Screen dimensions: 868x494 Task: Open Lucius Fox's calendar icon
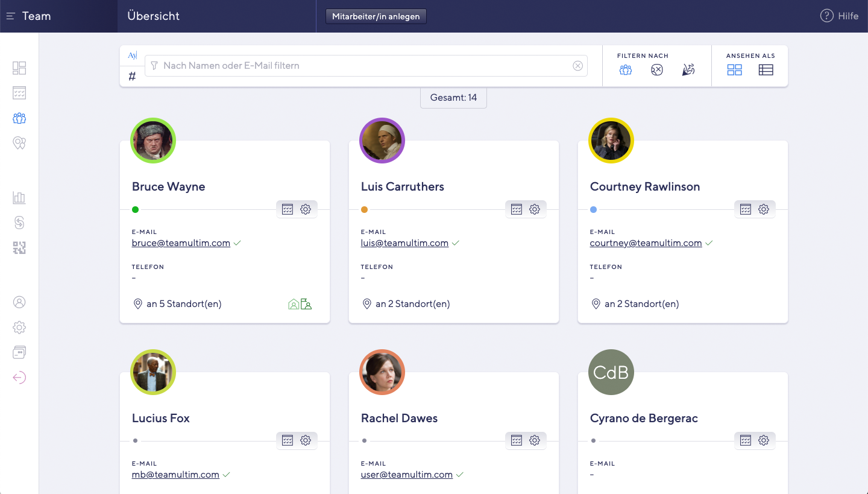288,440
